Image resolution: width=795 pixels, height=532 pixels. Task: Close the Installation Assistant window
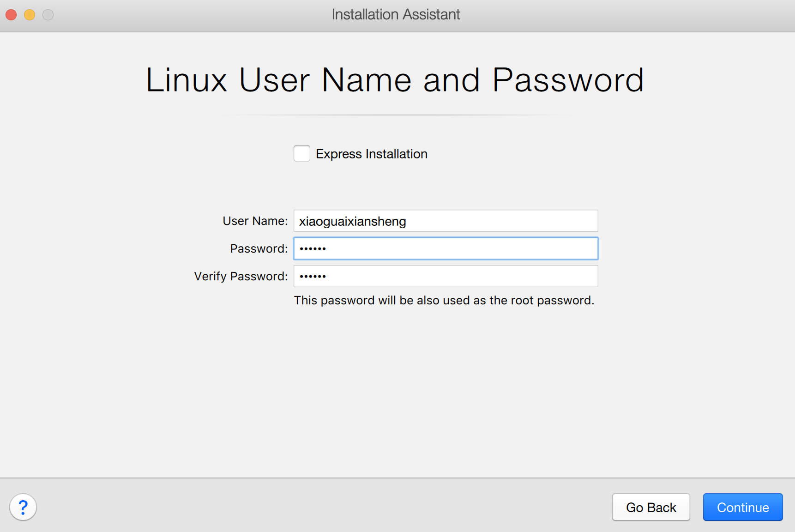click(11, 15)
